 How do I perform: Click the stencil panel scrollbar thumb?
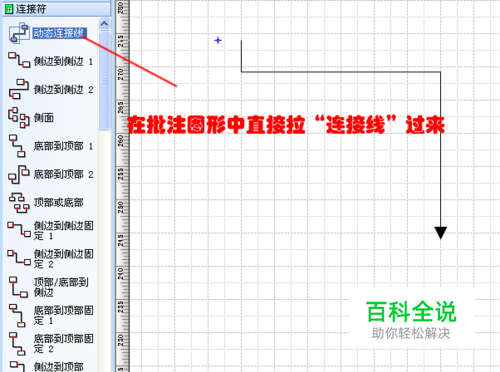104,81
